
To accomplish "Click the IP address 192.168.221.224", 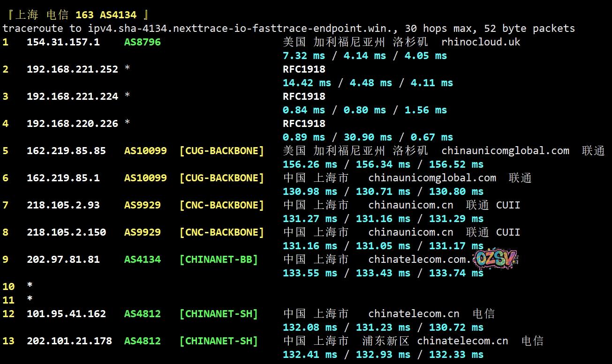I will [72, 97].
